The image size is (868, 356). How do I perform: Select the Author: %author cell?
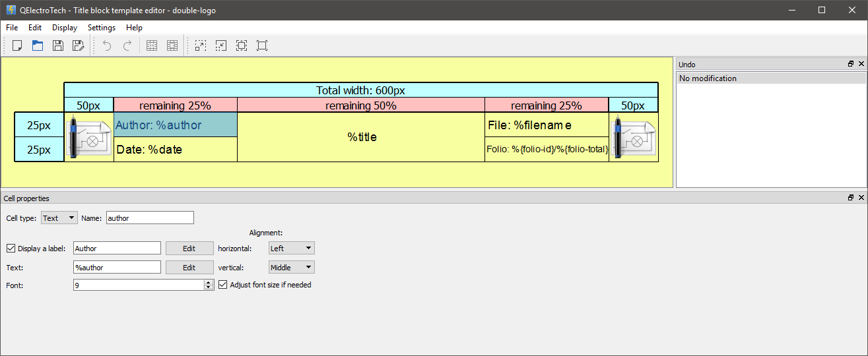(176, 125)
